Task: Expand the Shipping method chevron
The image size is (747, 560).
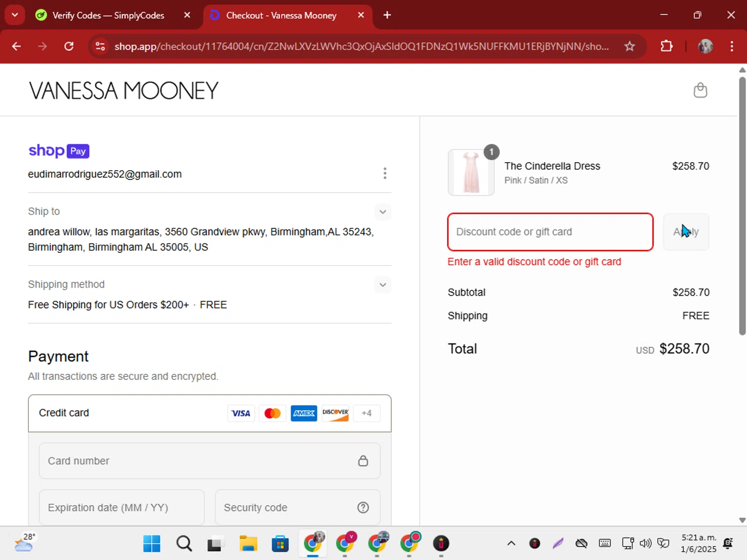Action: [382, 285]
